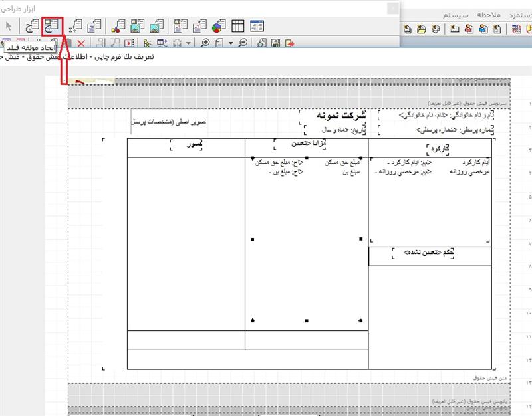Click the open folder icon in main toolbar
This screenshot has width=532, height=416.
click(x=422, y=29)
